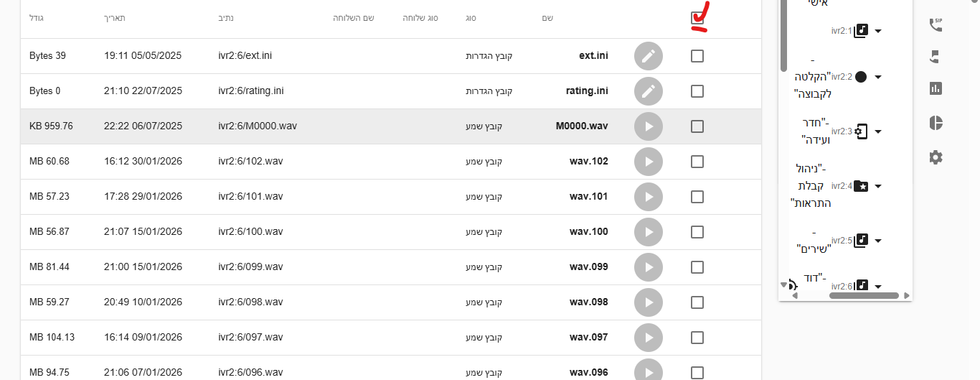This screenshot has height=380, width=980.
Task: Tick the checkbox beside 097.wav
Action: click(x=697, y=338)
